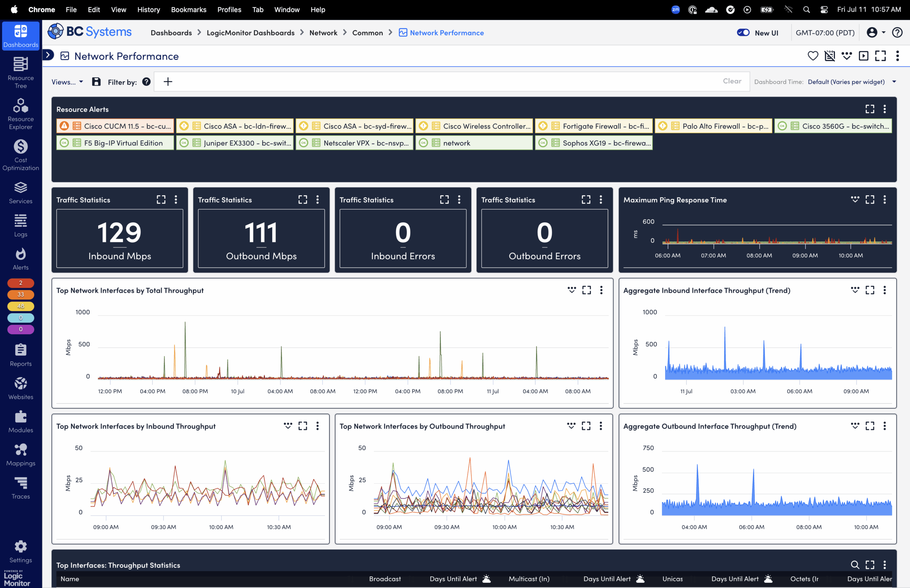Open Traces in sidebar
This screenshot has width=910, height=588.
21,488
